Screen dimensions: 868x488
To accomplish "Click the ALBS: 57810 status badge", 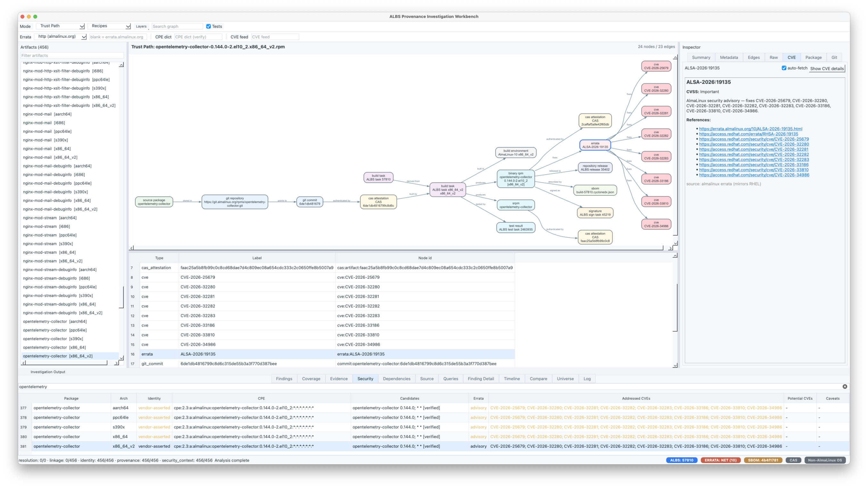I will 681,460.
